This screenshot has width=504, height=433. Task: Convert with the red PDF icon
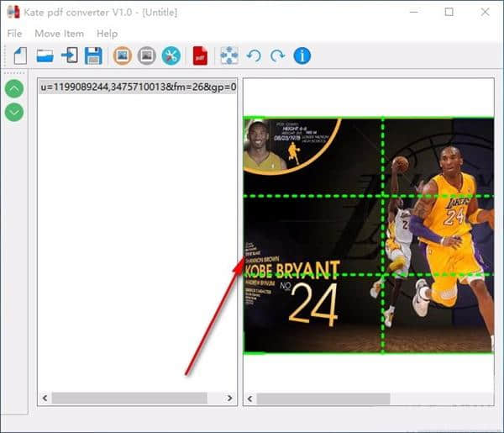(x=200, y=56)
